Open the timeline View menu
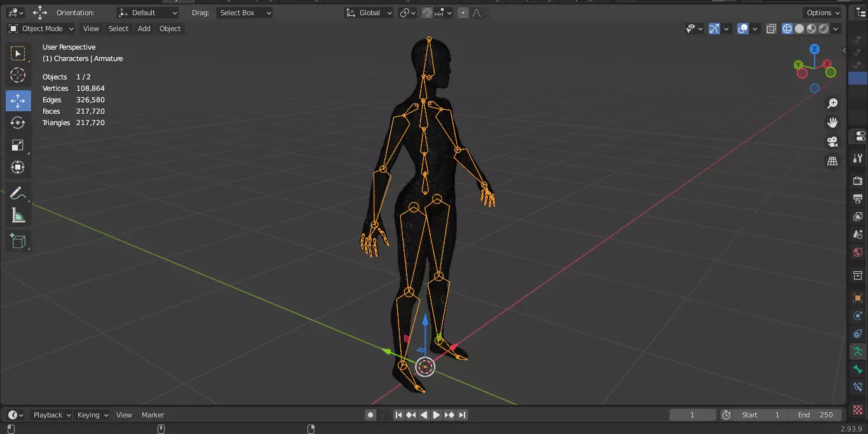 tap(124, 415)
